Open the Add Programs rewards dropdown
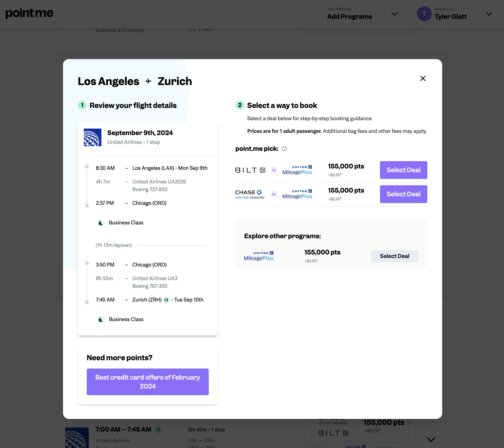Image resolution: width=504 pixels, height=448 pixels. 362,14
